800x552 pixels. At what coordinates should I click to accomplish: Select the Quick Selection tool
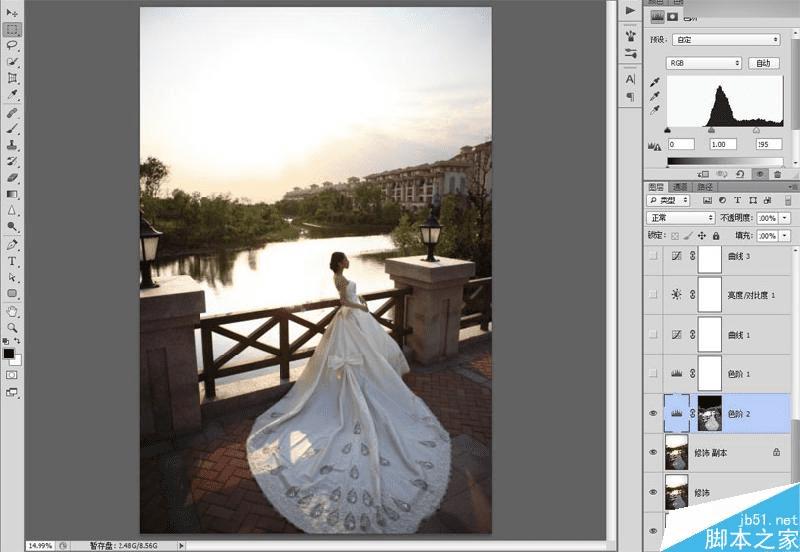(12, 62)
